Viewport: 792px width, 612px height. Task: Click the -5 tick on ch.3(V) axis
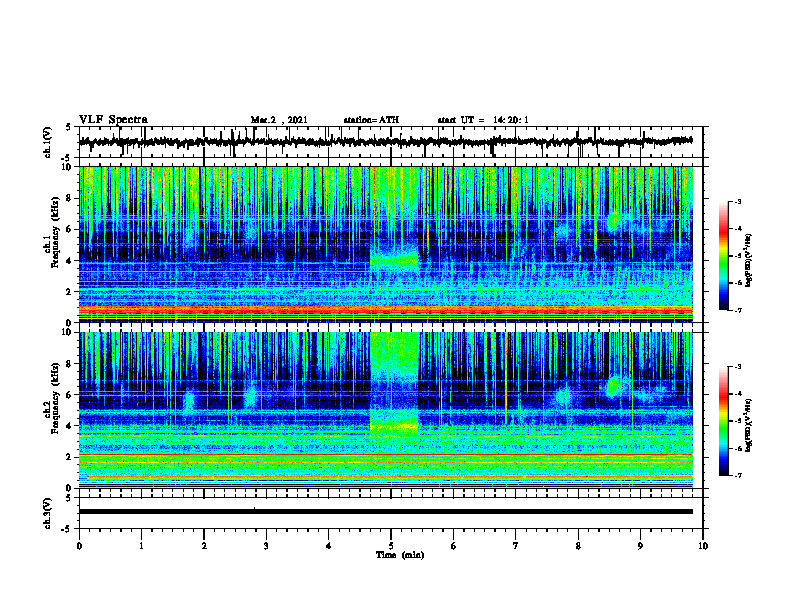tap(67, 530)
